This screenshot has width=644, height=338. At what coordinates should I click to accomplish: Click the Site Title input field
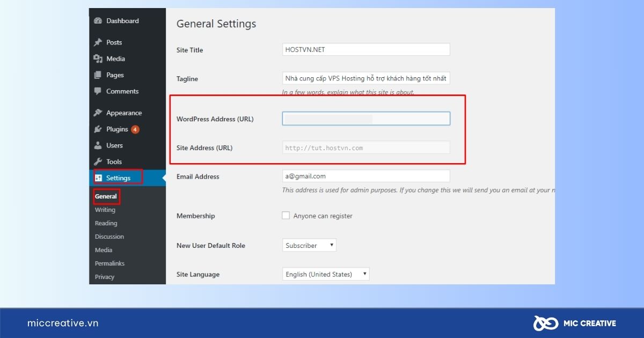click(x=366, y=49)
